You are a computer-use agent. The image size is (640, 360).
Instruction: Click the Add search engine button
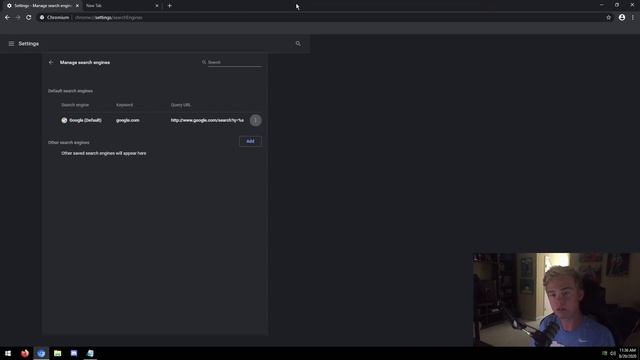click(250, 141)
